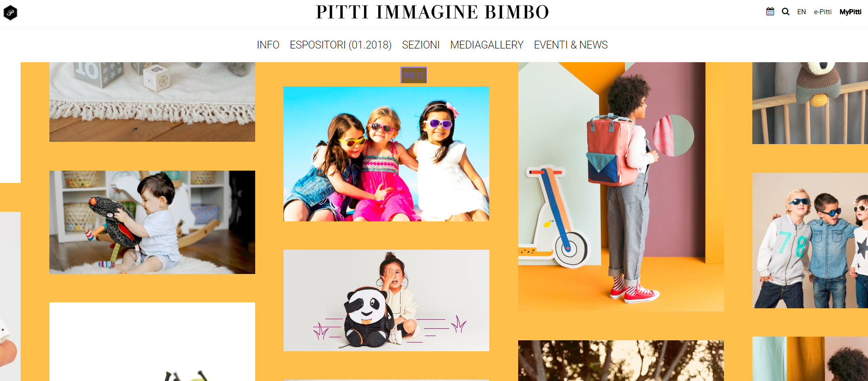868x381 pixels.
Task: Open the three girls in sunglasses photo
Action: pos(386,154)
